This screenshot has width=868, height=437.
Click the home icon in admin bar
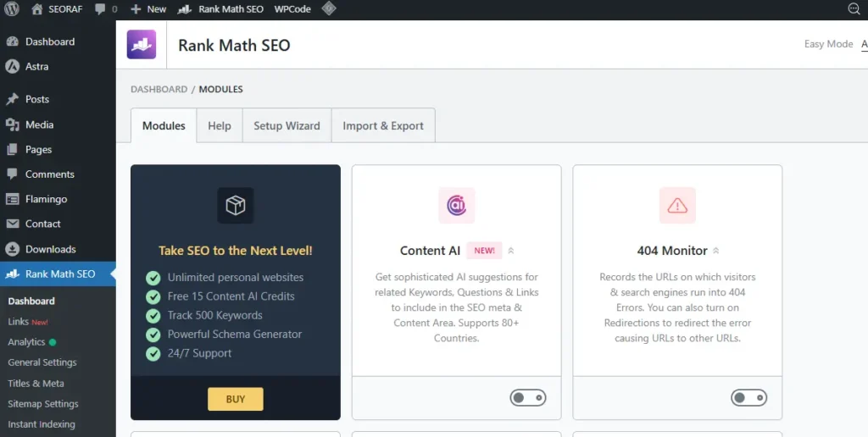click(37, 8)
